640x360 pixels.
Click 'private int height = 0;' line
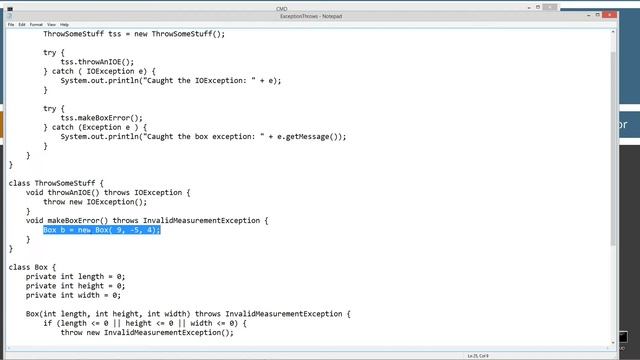pyautogui.click(x=76, y=286)
